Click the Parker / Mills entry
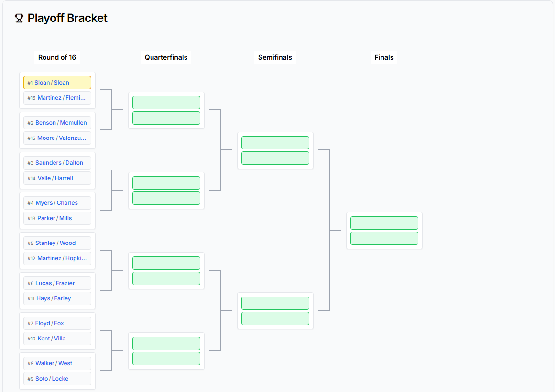The image size is (555, 392). click(x=57, y=218)
